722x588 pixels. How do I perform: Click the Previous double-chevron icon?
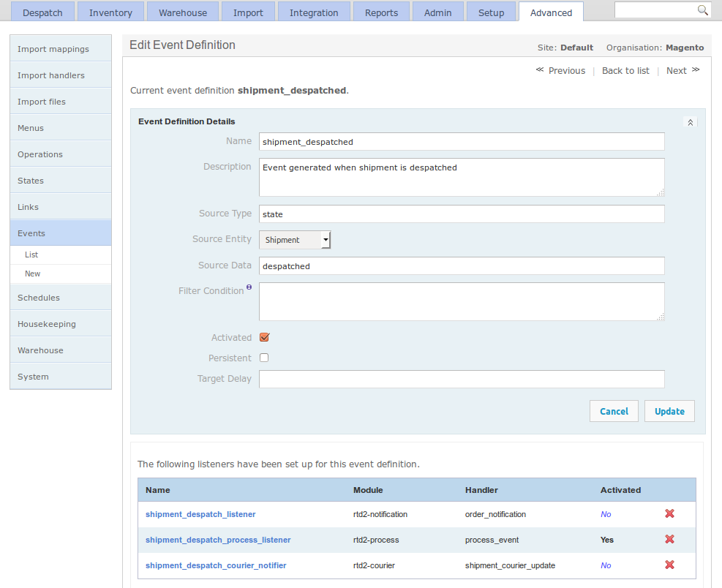(539, 70)
